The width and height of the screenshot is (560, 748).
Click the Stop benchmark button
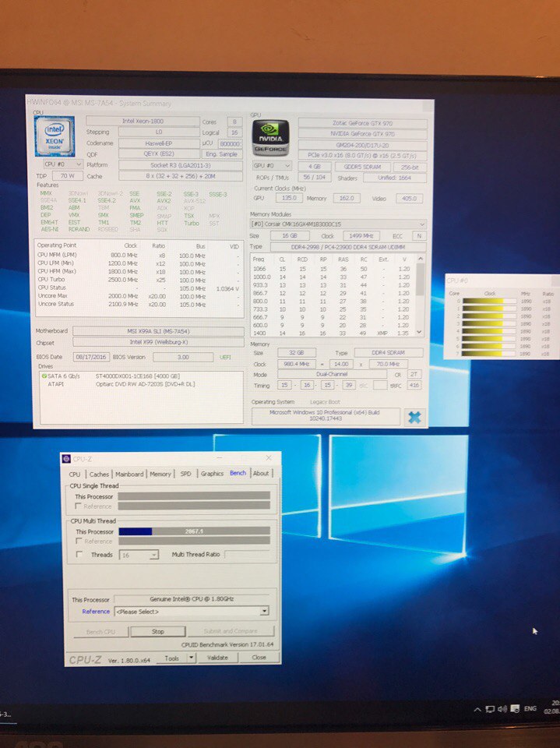[158, 631]
